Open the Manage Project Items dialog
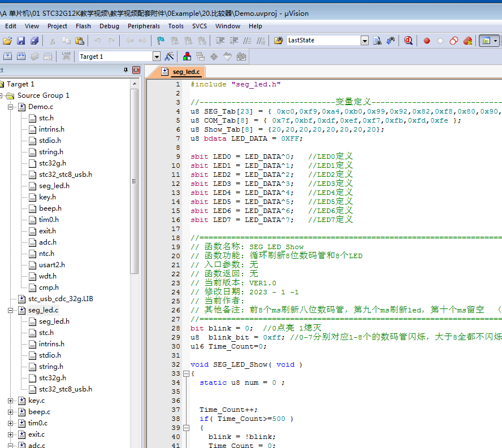The width and height of the screenshot is (502, 448). tap(187, 56)
